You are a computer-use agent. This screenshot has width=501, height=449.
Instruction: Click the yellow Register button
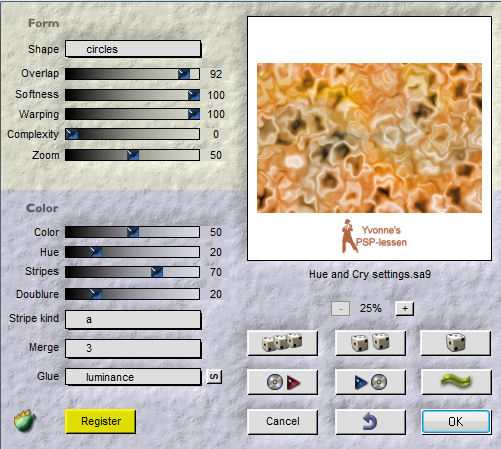point(100,421)
